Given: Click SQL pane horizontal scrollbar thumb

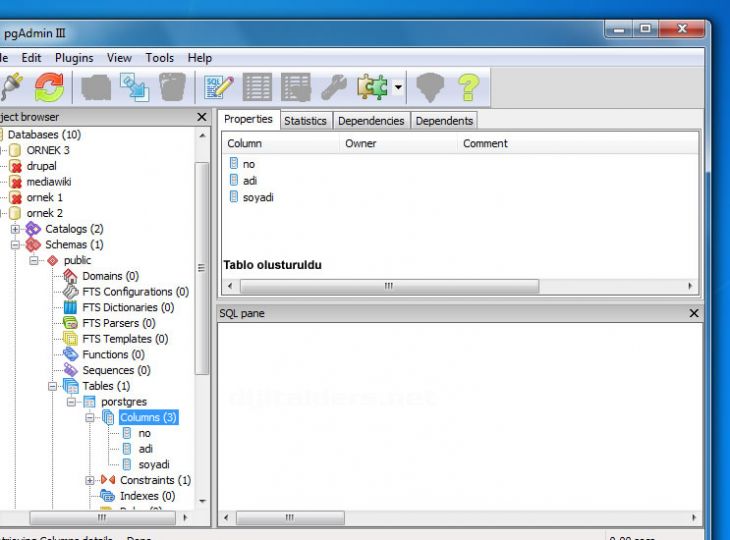Looking at the screenshot, I should click(290, 518).
